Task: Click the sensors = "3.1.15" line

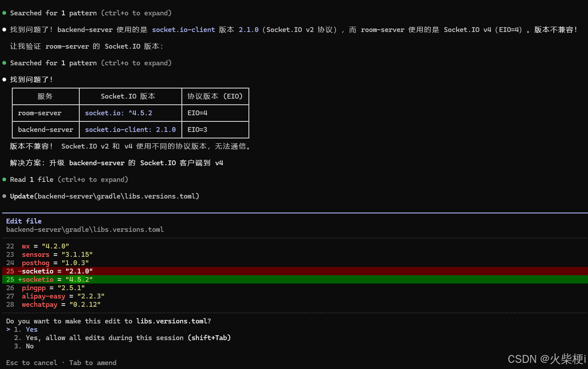Action: (57, 255)
